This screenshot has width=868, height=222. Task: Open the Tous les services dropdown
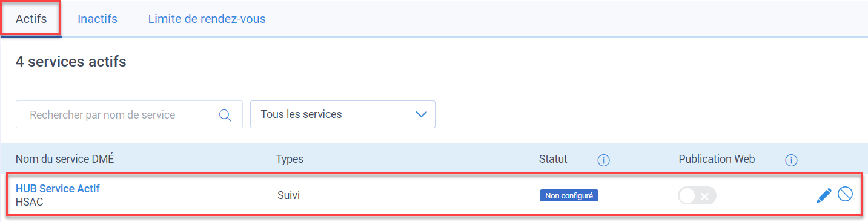coord(343,114)
